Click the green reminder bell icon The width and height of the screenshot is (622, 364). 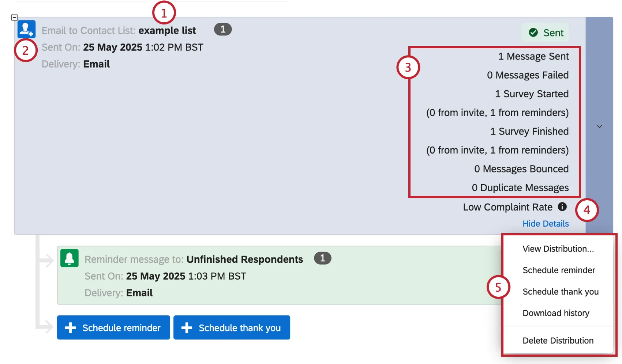tap(69, 258)
